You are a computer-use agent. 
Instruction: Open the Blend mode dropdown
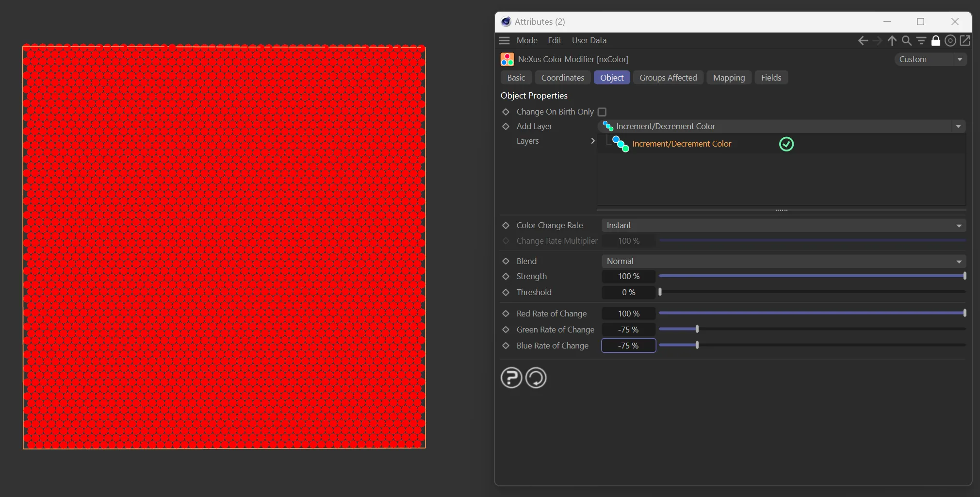click(x=783, y=261)
